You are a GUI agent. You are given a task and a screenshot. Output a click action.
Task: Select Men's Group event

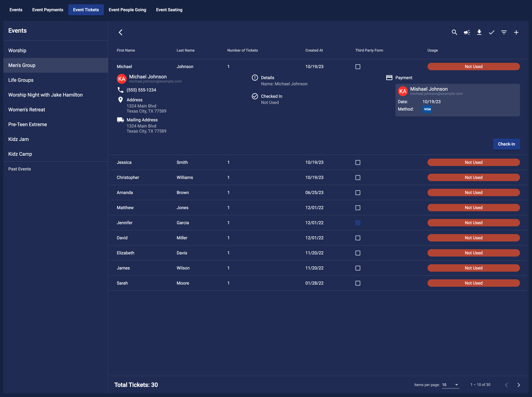pyautogui.click(x=55, y=65)
